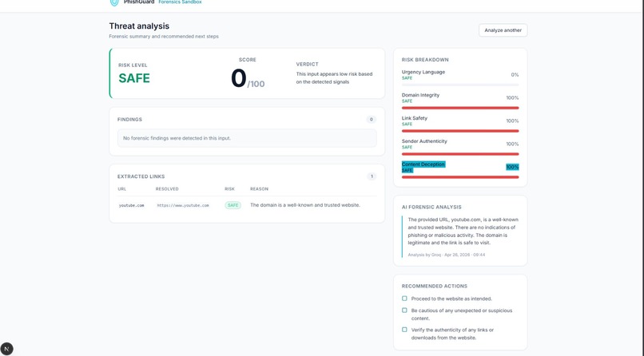Click the Extracted Links count badge
Image resolution: width=644 pixels, height=356 pixels.
coord(372,176)
